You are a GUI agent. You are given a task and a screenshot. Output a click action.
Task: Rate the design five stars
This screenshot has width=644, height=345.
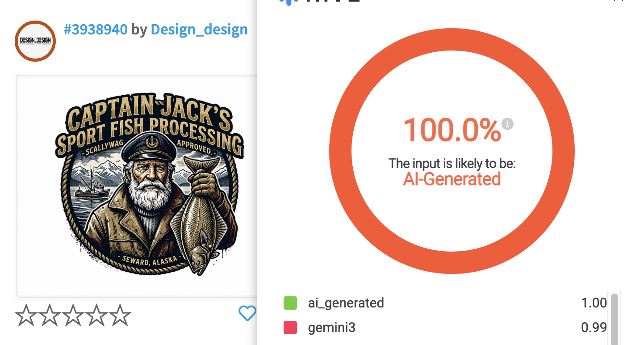(x=120, y=316)
